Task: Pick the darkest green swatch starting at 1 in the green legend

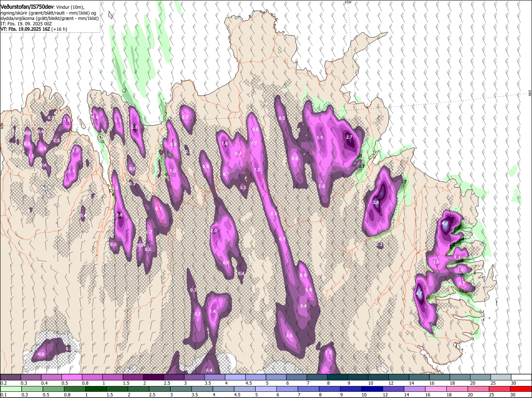Action: [x=96, y=389]
